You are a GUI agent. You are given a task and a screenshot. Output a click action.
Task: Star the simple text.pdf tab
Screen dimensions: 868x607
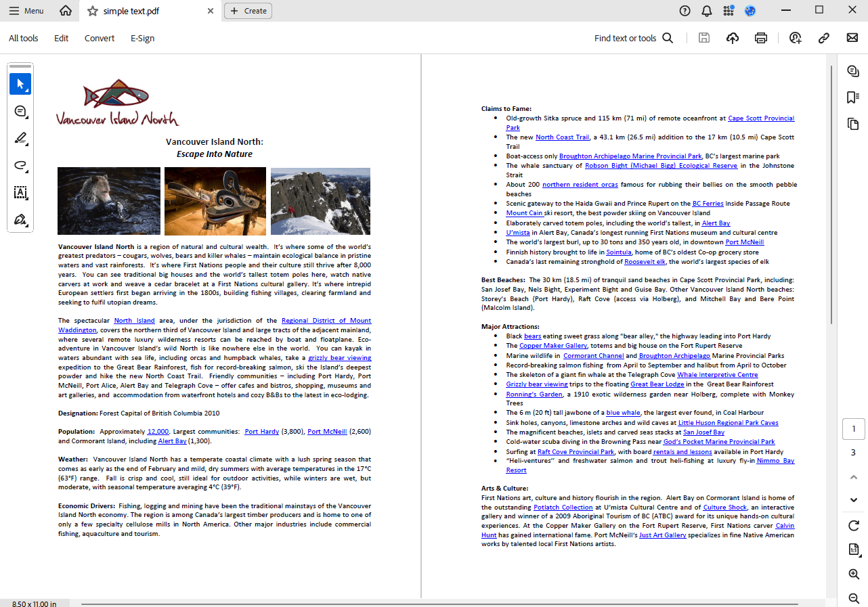point(93,11)
